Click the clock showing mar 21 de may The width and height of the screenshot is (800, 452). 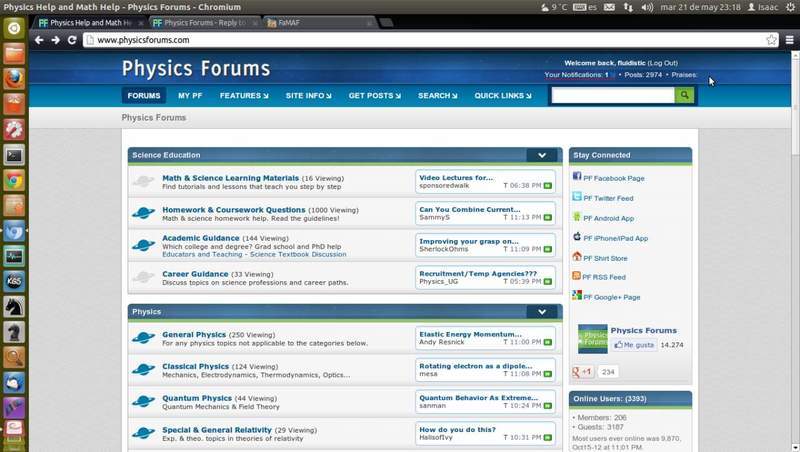(700, 7)
